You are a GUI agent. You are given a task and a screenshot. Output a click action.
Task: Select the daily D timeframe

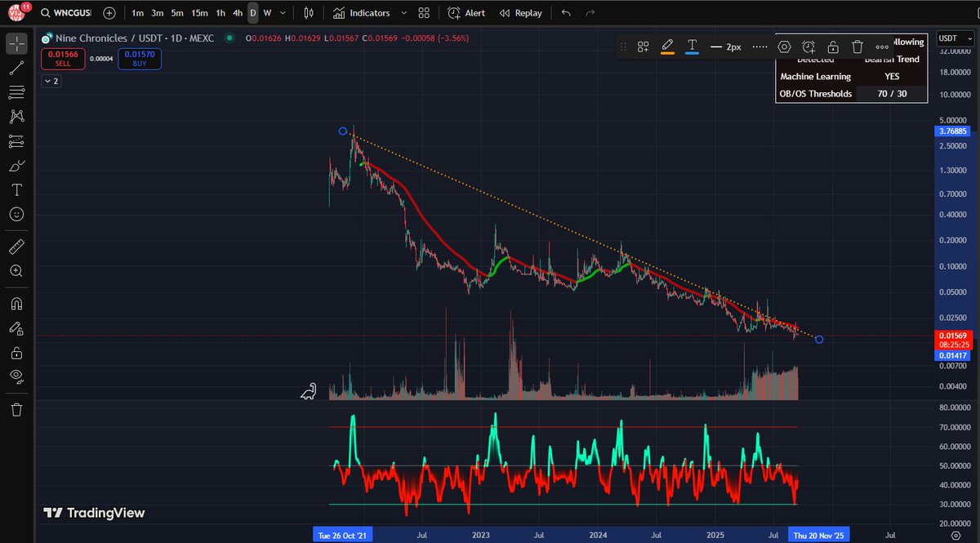tap(253, 13)
